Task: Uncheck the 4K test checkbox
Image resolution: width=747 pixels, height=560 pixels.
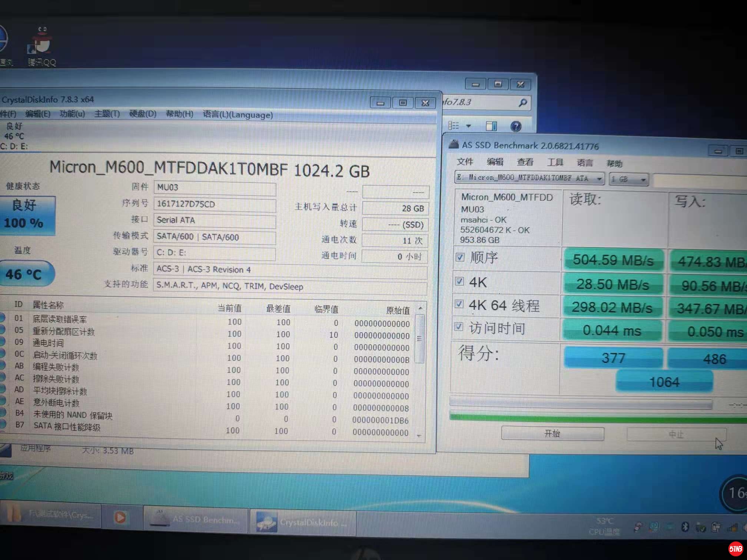Action: [459, 282]
